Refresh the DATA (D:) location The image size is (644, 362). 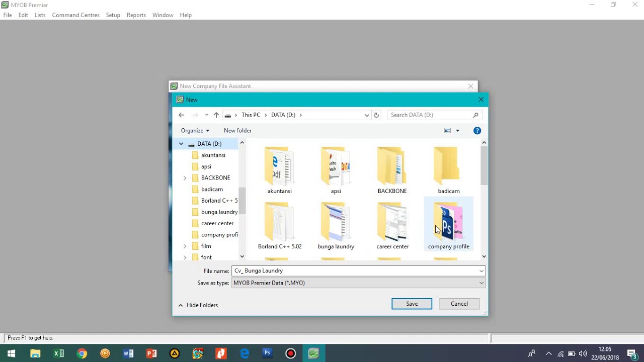[x=376, y=115]
